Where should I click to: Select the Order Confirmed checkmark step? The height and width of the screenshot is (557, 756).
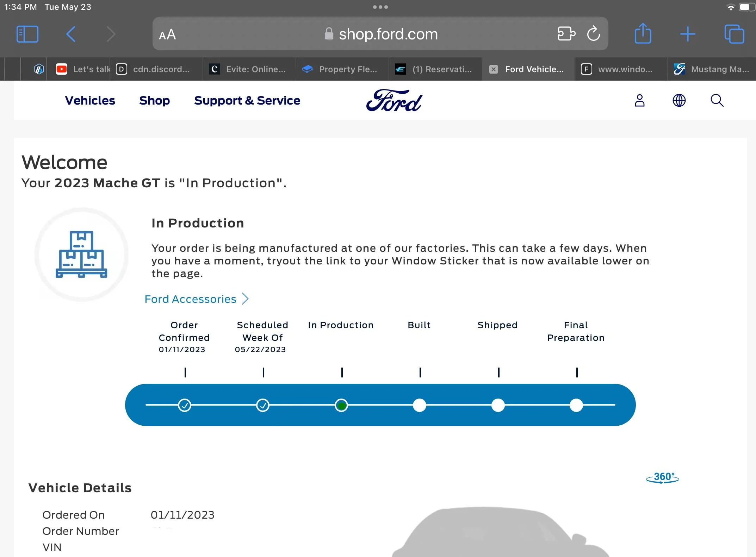tap(185, 405)
